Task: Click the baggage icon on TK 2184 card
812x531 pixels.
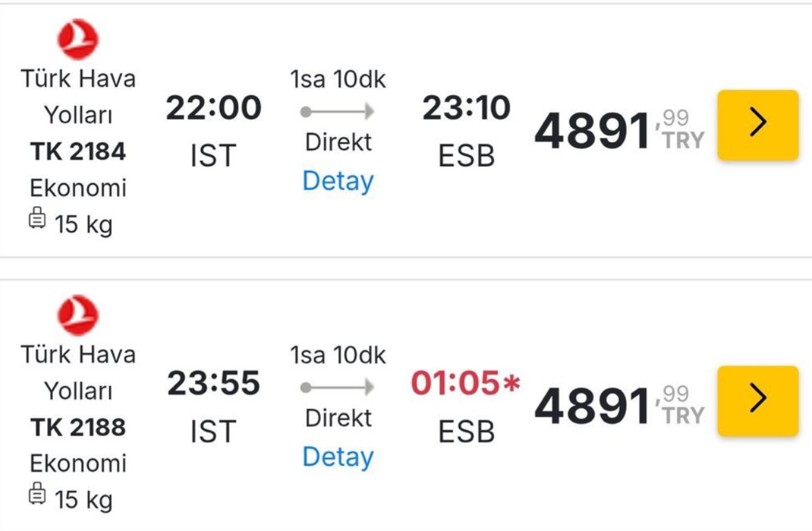Action: [37, 221]
